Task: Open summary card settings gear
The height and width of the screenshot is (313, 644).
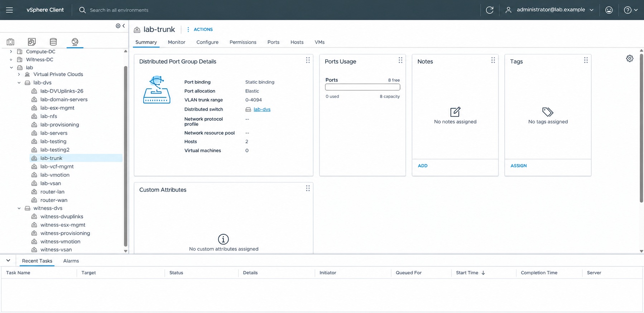Action: (630, 58)
